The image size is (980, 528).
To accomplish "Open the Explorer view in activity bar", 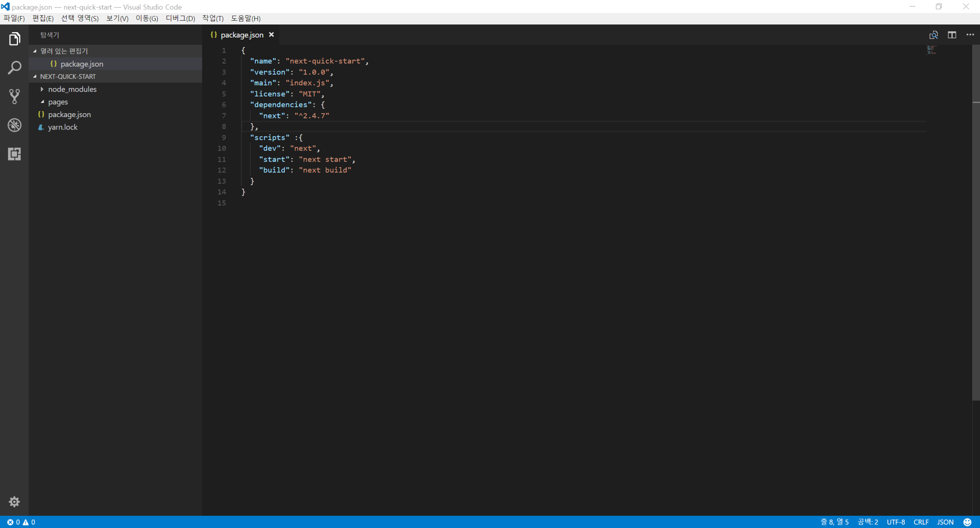I will [15, 39].
